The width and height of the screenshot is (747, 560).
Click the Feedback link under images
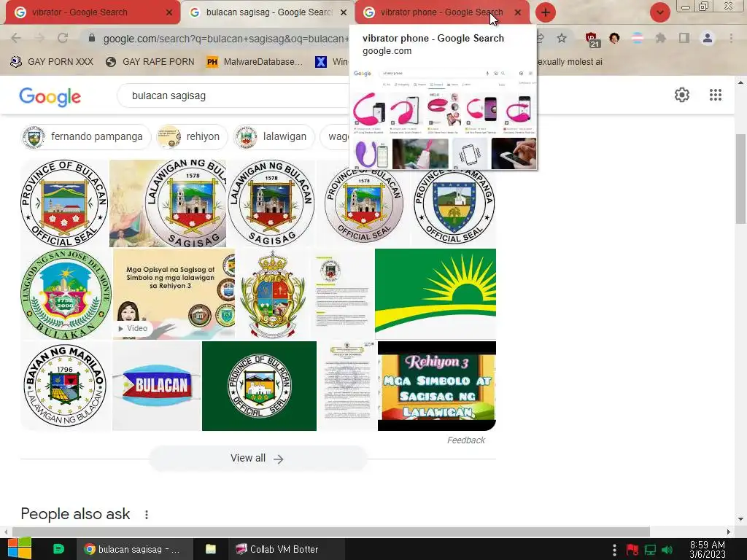click(x=466, y=440)
